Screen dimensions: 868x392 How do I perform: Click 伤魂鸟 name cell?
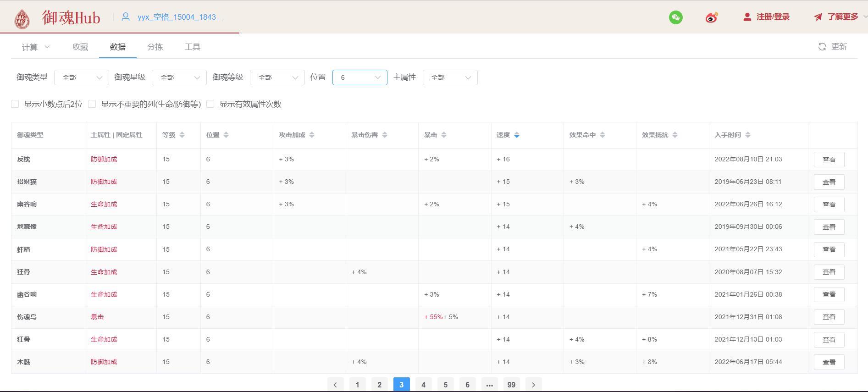[27, 317]
